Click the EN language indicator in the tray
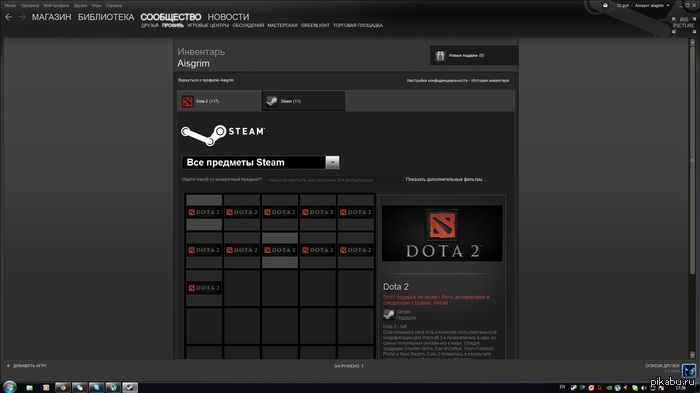The image size is (700, 393). tap(562, 387)
